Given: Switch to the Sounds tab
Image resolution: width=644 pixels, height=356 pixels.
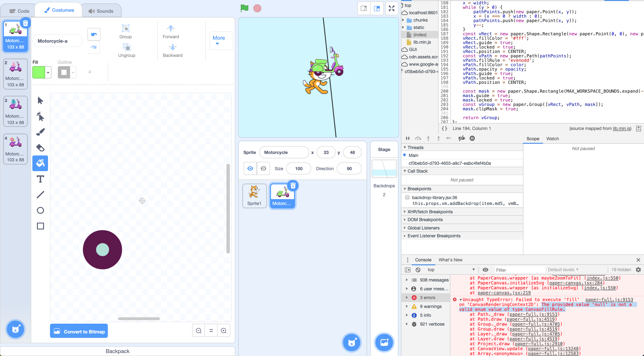Looking at the screenshot, I should (x=101, y=11).
